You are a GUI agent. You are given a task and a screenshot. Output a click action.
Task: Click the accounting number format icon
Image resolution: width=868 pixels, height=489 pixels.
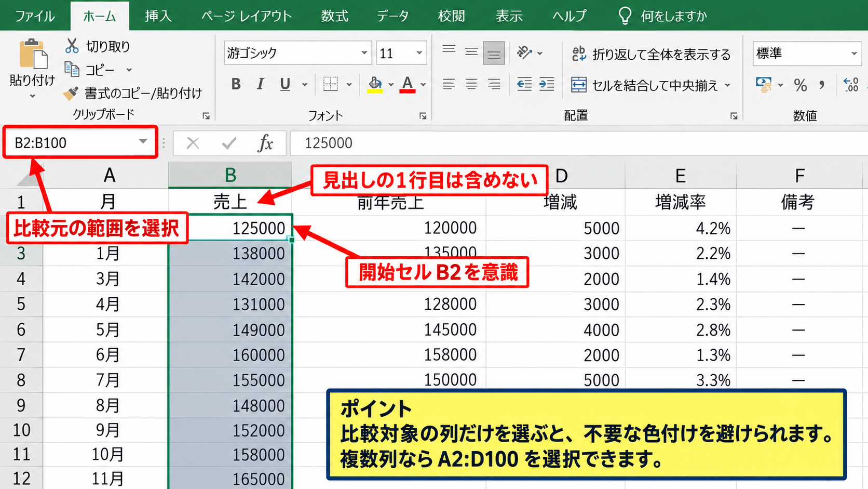click(764, 85)
